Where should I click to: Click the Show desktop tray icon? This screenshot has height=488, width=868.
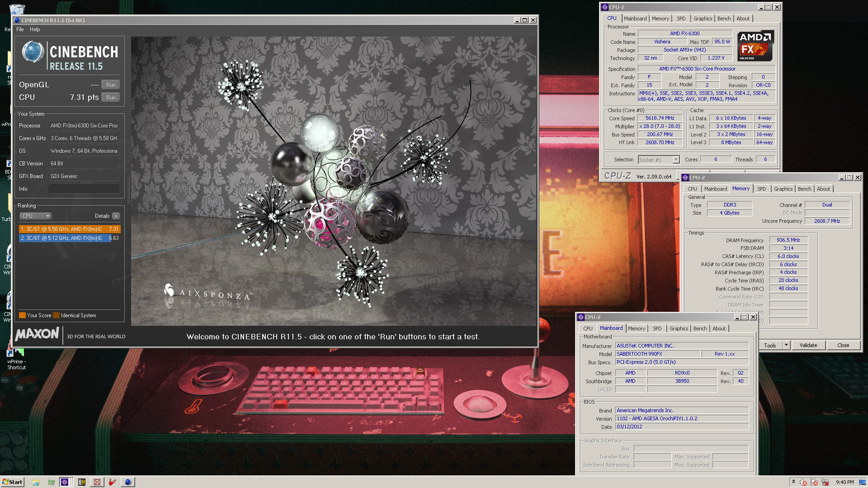(863, 482)
